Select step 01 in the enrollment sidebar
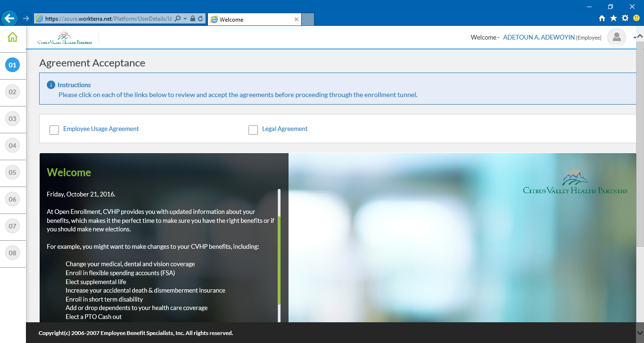Screen dimensions: 644x343 (x=12, y=65)
